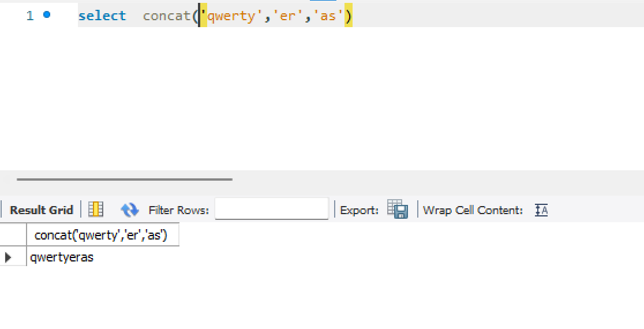Click the 'as' string in the query
The height and width of the screenshot is (329, 644).
[328, 16]
